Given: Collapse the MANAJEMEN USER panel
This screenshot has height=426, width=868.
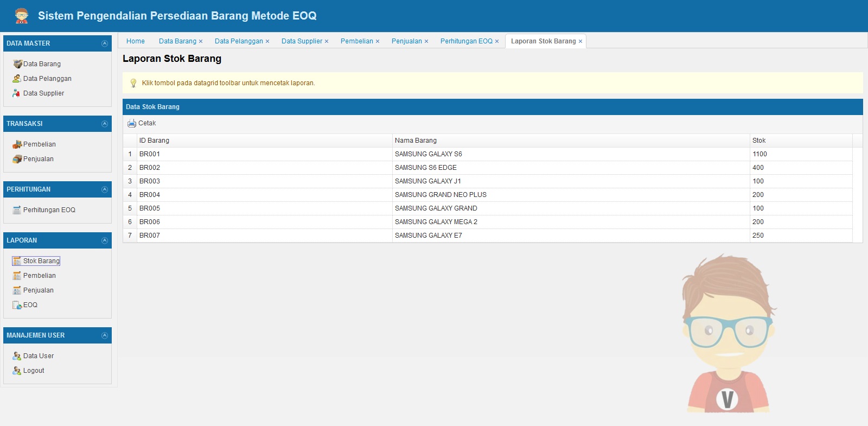Looking at the screenshot, I should (105, 335).
